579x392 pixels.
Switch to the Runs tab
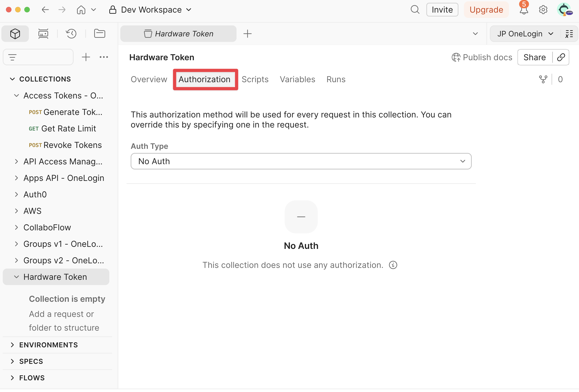click(336, 79)
